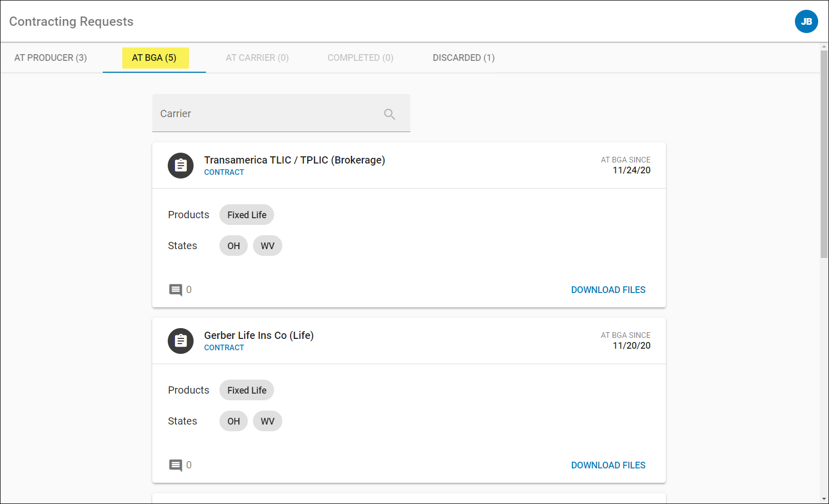The height and width of the screenshot is (504, 829).
Task: Click the 11/24/20 AT BGA SINCE date
Action: (631, 170)
